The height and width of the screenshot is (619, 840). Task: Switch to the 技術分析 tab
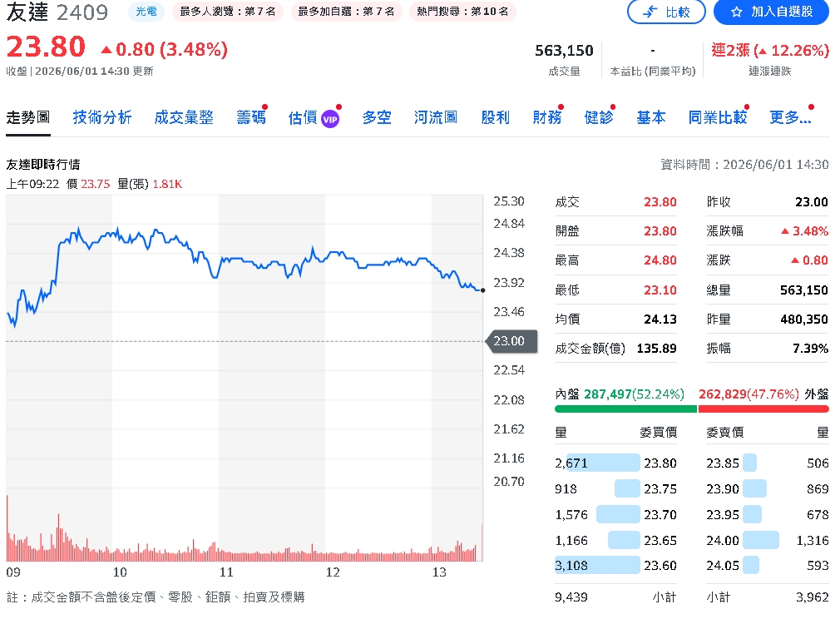(x=102, y=117)
